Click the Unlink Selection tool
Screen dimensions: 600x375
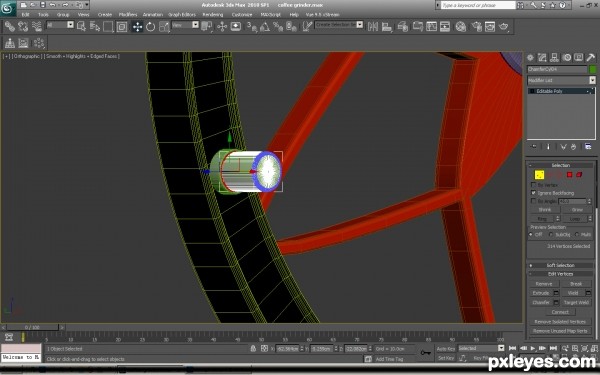tap(23, 26)
